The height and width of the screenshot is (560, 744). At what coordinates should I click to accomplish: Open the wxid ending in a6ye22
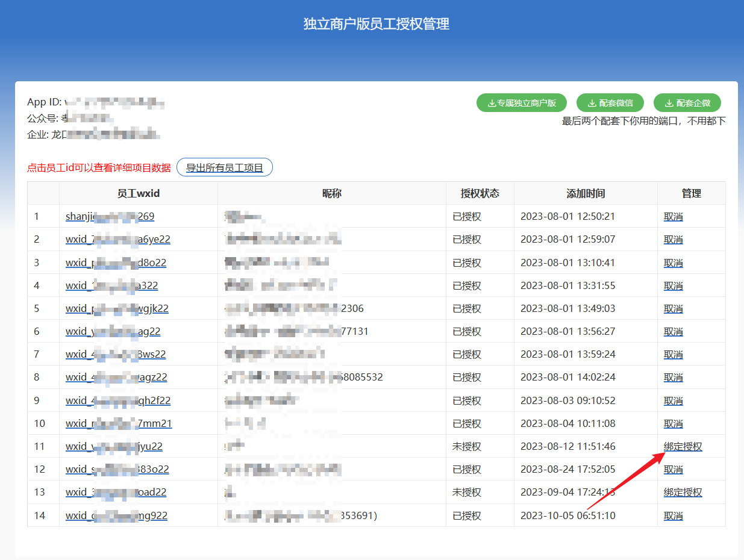coord(117,240)
